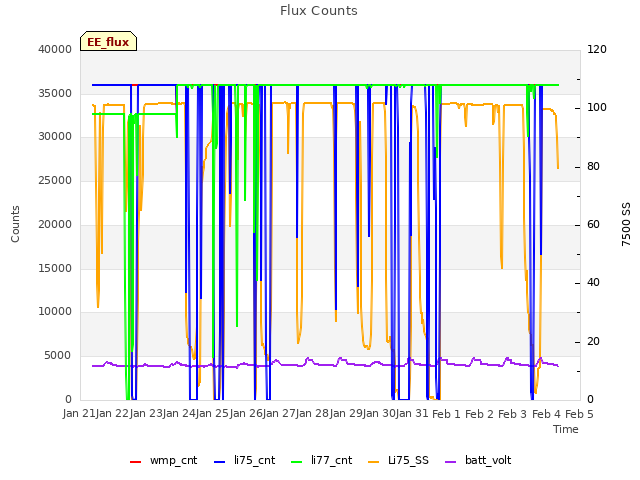This screenshot has height=480, width=640.
Task: Click the 10000 y-axis tick label
Action: (x=55, y=311)
